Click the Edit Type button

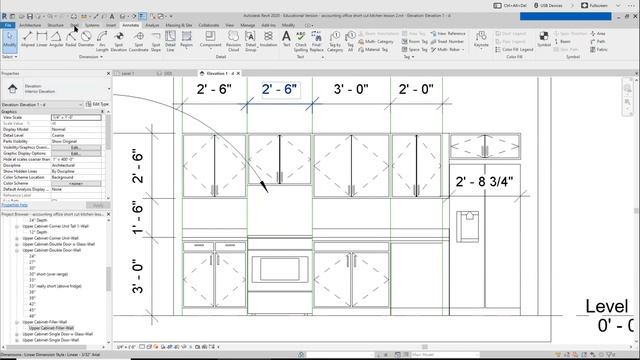point(98,104)
